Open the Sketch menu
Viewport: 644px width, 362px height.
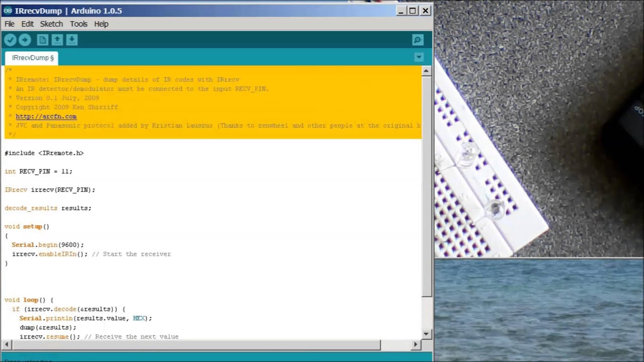(x=51, y=24)
